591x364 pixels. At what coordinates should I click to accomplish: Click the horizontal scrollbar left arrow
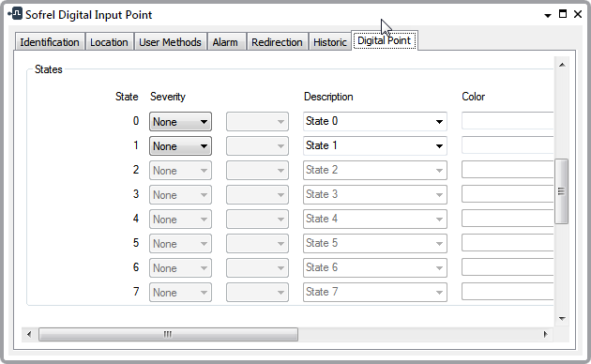click(x=29, y=334)
